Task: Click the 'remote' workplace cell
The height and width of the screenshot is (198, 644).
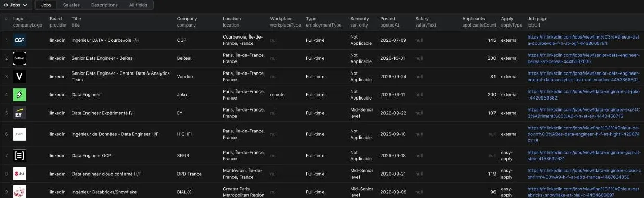Action: pyautogui.click(x=277, y=95)
